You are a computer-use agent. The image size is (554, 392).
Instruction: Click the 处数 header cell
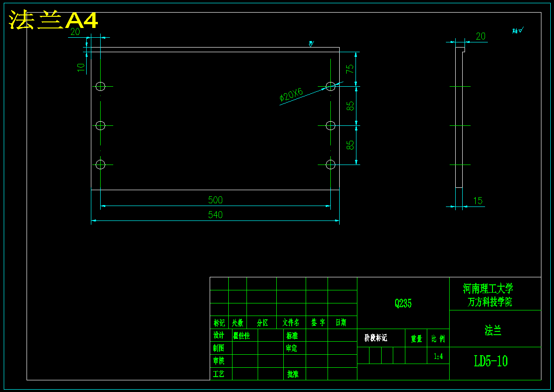click(x=238, y=323)
